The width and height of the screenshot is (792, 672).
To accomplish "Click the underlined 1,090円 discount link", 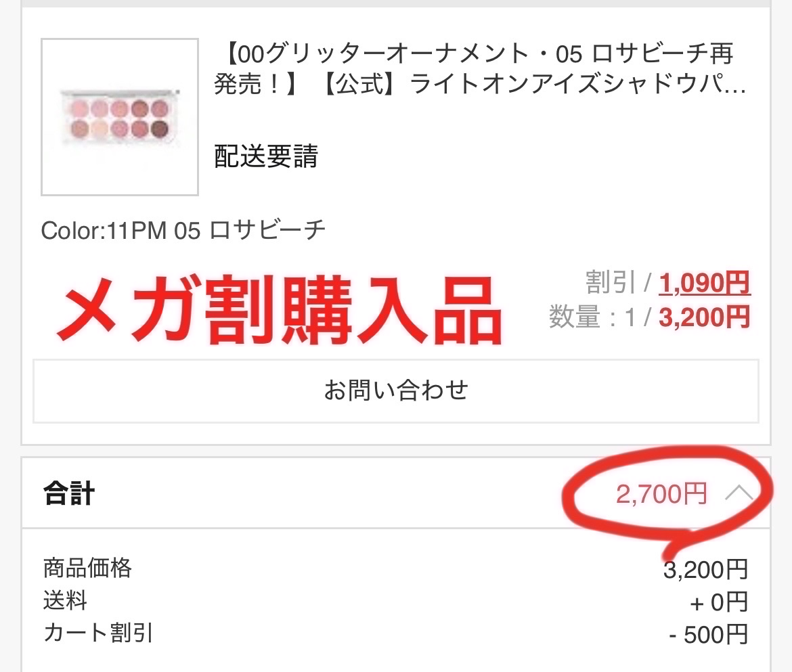I will coord(704,284).
